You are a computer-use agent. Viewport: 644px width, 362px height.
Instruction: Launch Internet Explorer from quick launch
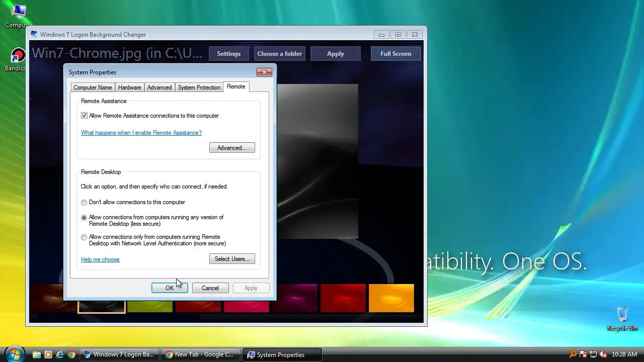point(60,354)
